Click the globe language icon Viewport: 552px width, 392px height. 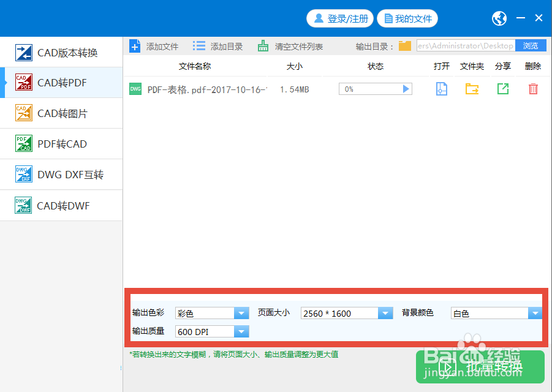pos(499,18)
